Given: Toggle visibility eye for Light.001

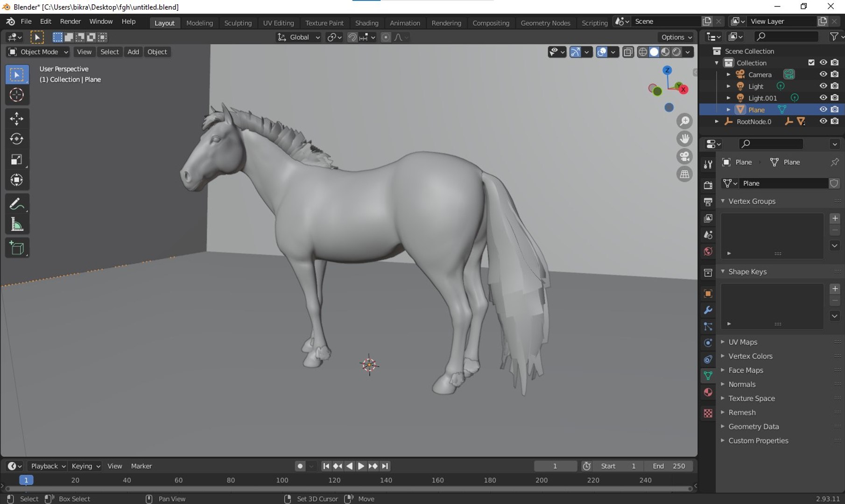Looking at the screenshot, I should (x=823, y=98).
